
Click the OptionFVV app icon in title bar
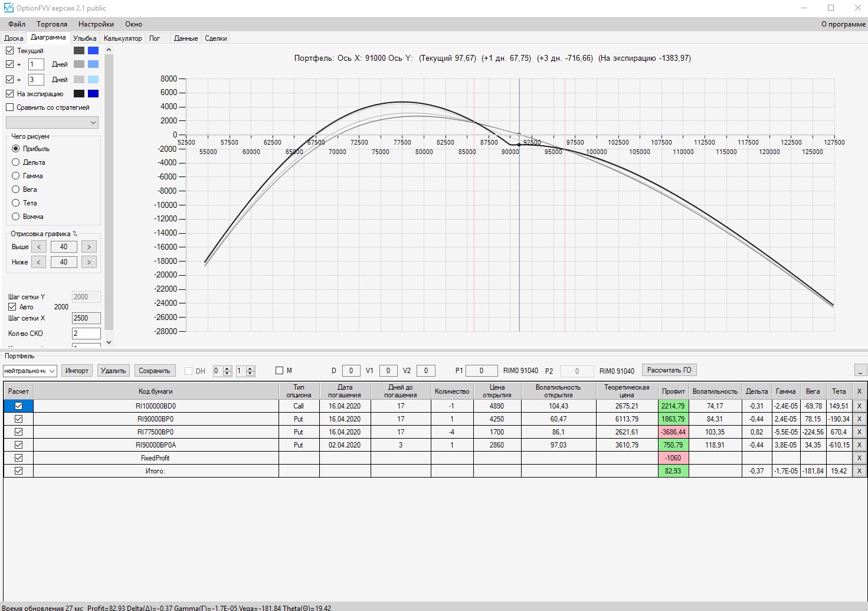click(x=8, y=8)
